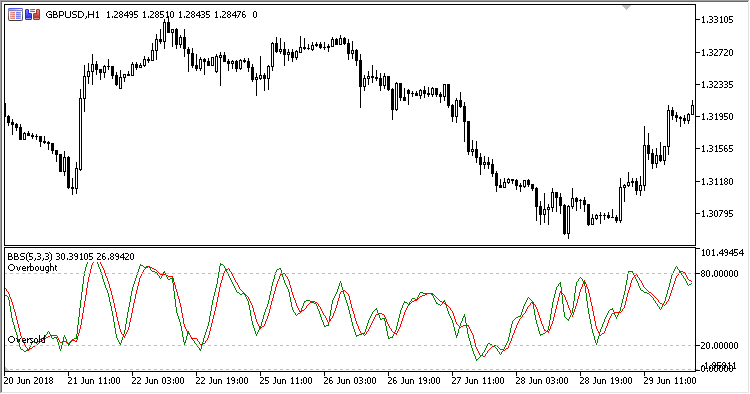Click the 28 Jun 03:00 time label
Viewport: 750px width, 394px height.
pos(542,381)
